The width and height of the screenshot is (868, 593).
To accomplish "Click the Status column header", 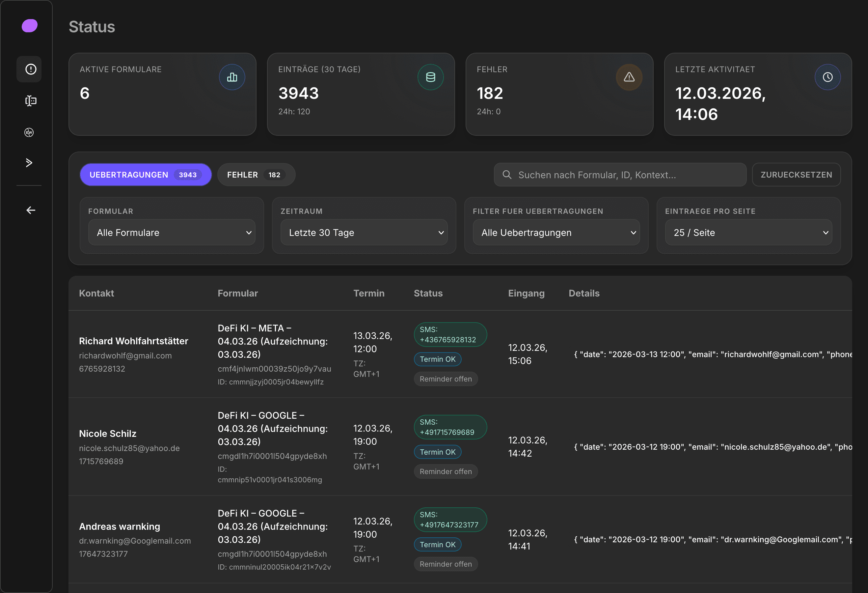I will pos(428,293).
